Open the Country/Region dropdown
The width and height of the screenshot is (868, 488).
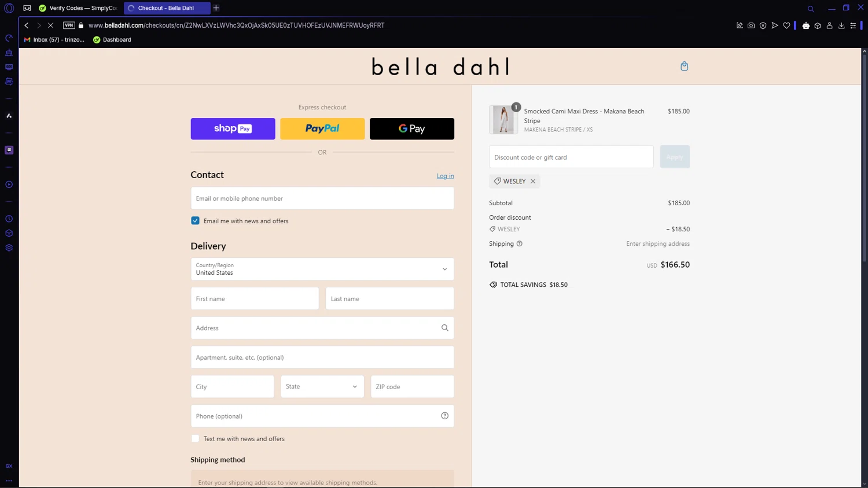pos(322,269)
